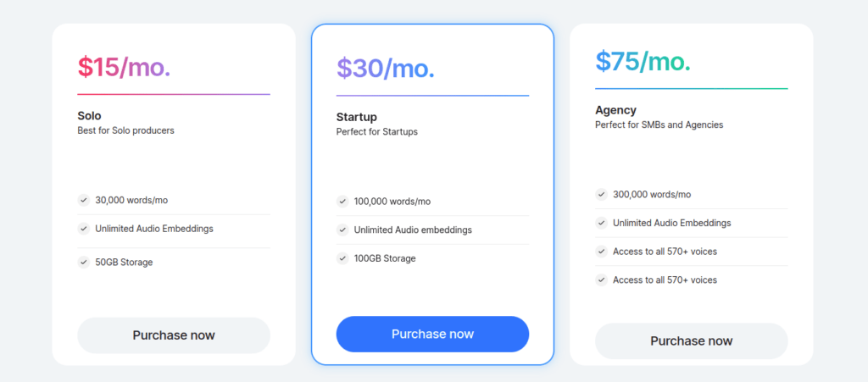Click checkmark icon beside 100,000 words/mo
The width and height of the screenshot is (868, 382).
[x=342, y=202]
